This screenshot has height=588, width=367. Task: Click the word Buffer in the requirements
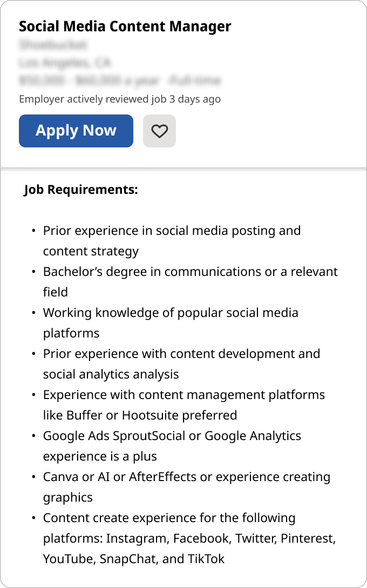point(84,416)
